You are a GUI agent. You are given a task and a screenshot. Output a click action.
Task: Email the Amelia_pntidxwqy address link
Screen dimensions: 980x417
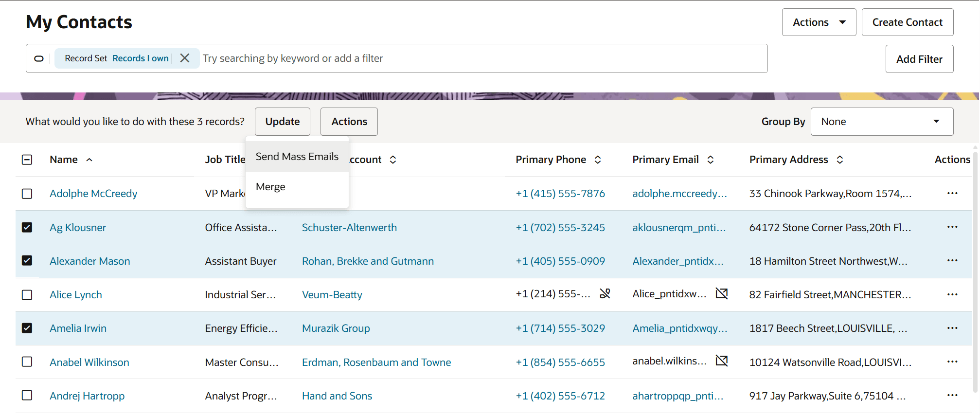pyautogui.click(x=680, y=328)
